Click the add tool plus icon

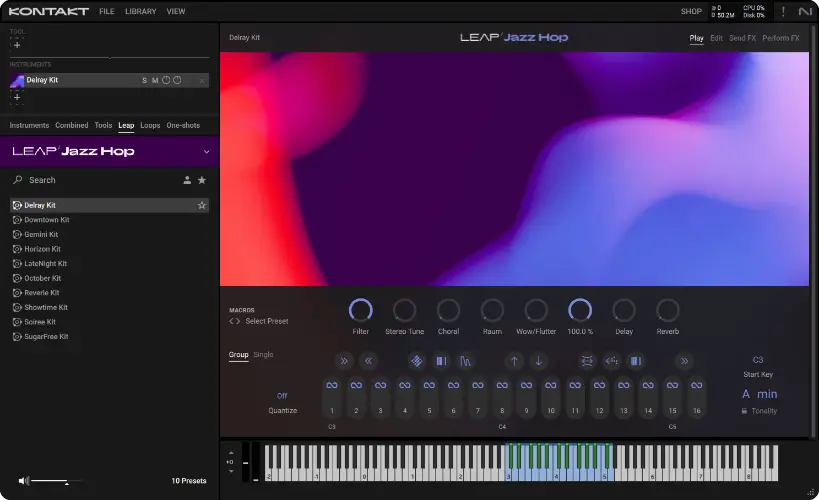[x=17, y=45]
